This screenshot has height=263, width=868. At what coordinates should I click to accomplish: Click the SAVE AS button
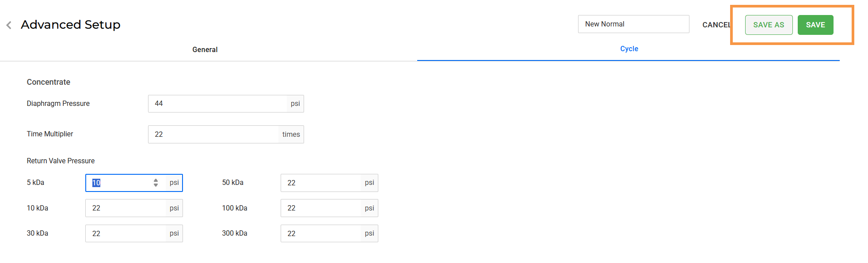pos(768,25)
